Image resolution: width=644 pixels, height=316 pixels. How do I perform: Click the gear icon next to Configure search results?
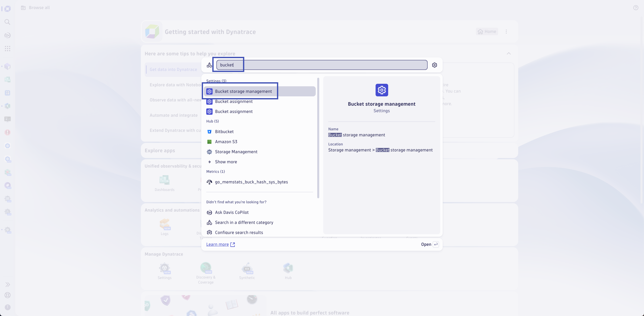(209, 232)
